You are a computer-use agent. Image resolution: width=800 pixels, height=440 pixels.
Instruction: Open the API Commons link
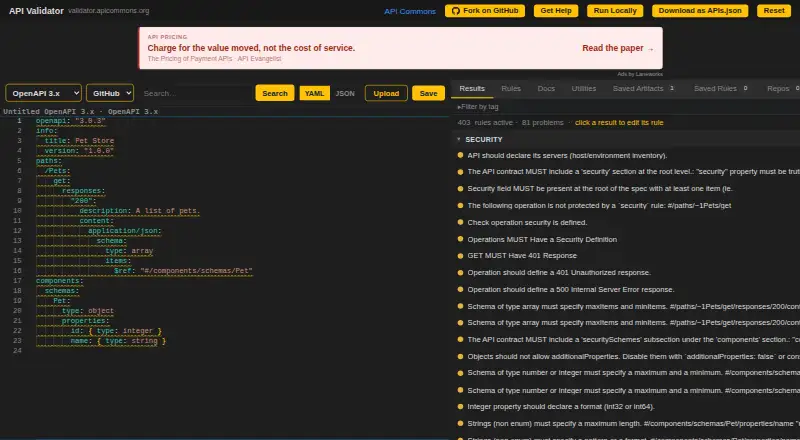[x=410, y=11]
